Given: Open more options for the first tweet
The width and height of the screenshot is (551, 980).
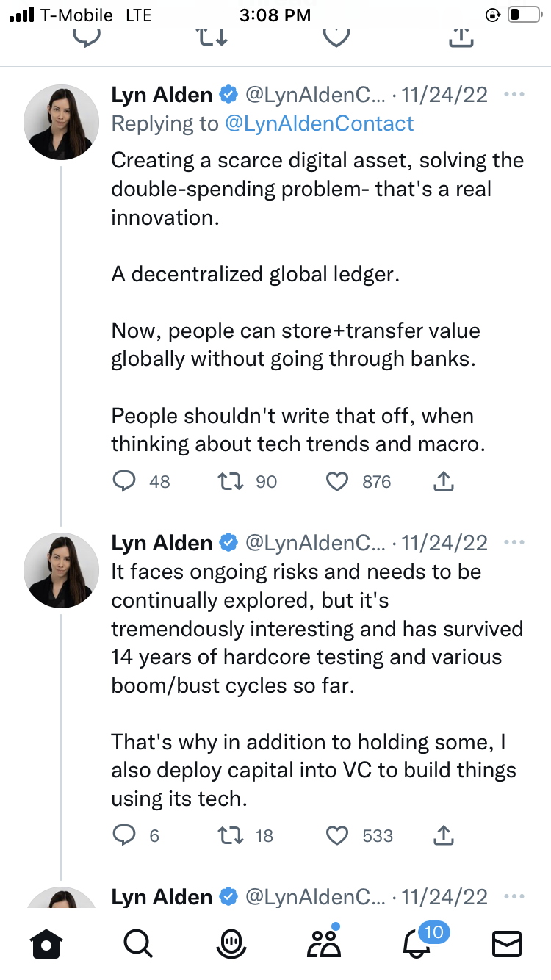Looking at the screenshot, I should (514, 95).
